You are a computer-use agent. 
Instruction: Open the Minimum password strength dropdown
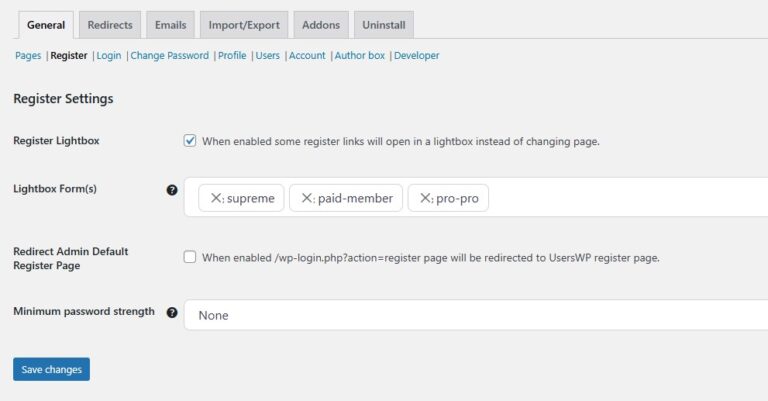pos(476,315)
